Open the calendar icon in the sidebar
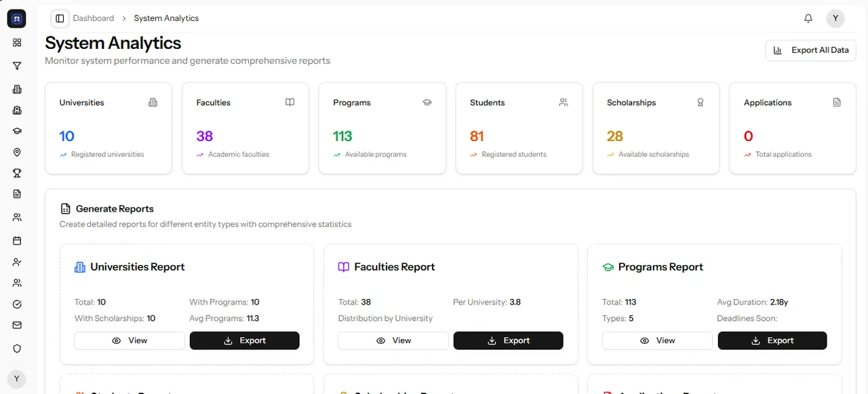Viewport: 868px width, 394px height. 17,241
